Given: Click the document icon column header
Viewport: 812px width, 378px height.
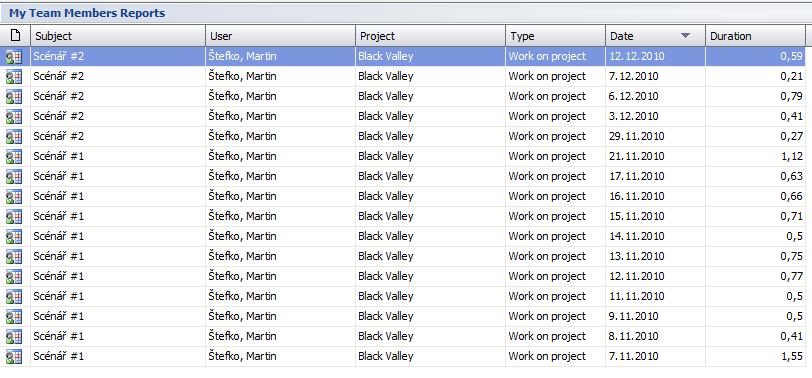Looking at the screenshot, I should click(16, 36).
